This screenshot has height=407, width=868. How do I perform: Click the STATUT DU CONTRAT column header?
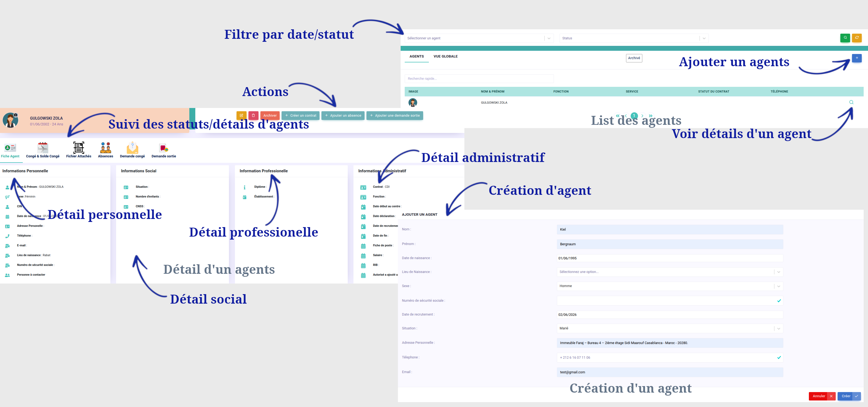(x=713, y=92)
